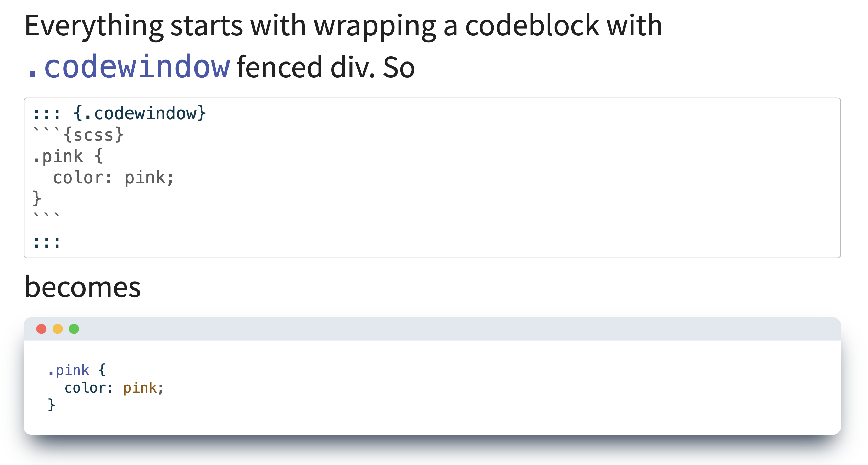Click the blue .codewindow inline code
The width and height of the screenshot is (868, 465).
point(128,67)
